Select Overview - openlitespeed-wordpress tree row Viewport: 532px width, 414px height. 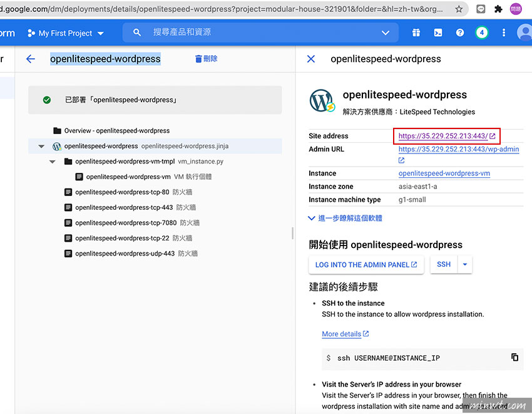[155, 131]
